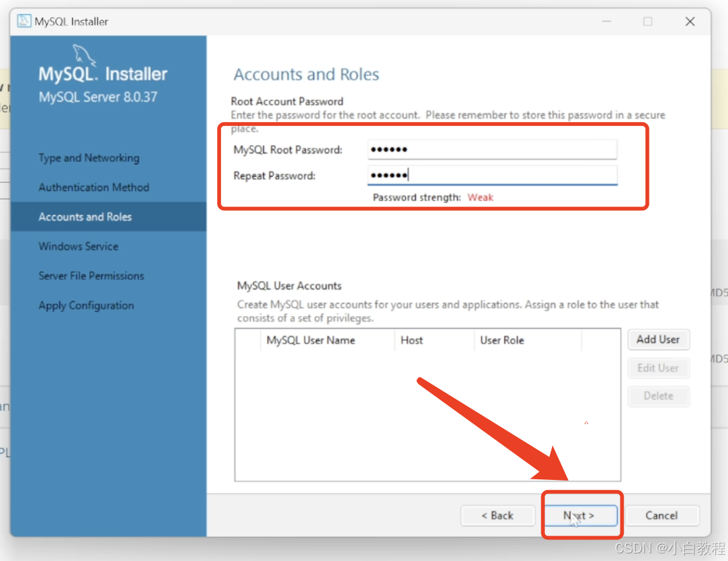Screen dimensions: 728x561
Task: Focus the Repeat Password field
Action: click(492, 175)
